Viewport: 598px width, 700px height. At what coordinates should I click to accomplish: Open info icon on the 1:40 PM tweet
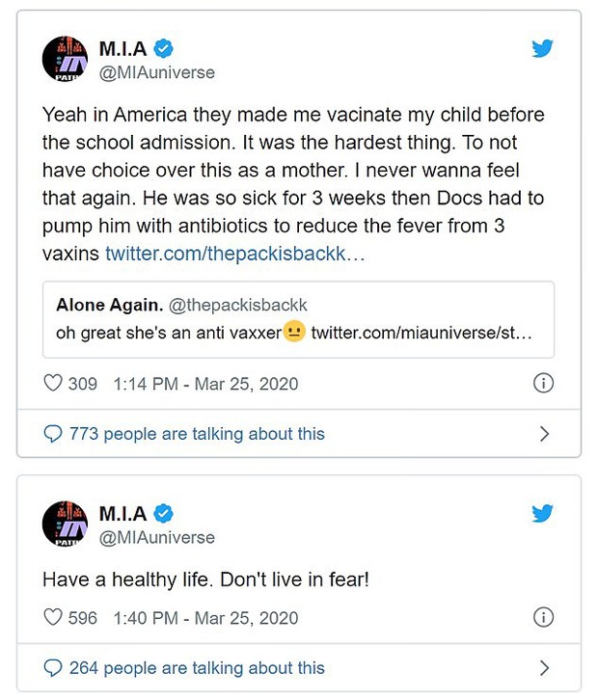click(x=543, y=617)
